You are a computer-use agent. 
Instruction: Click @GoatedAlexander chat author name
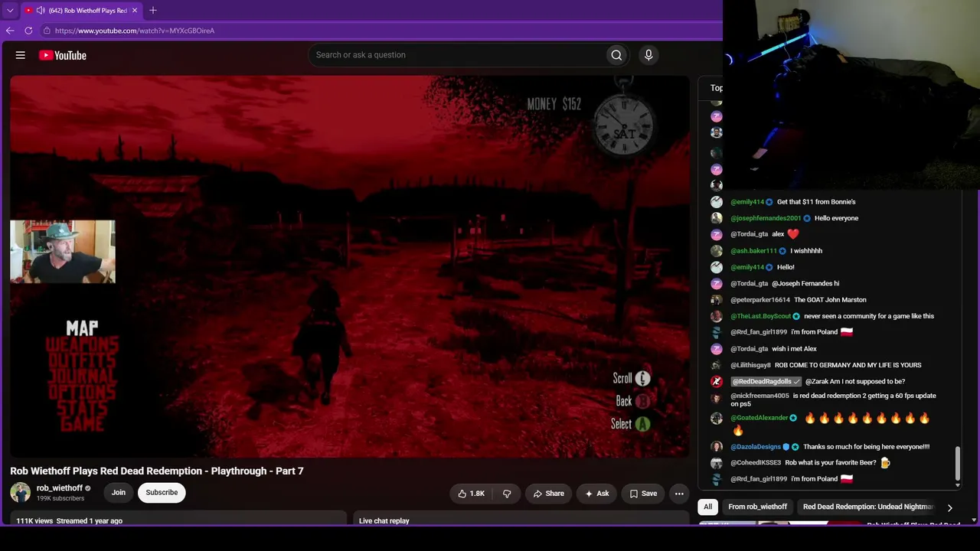coord(759,418)
